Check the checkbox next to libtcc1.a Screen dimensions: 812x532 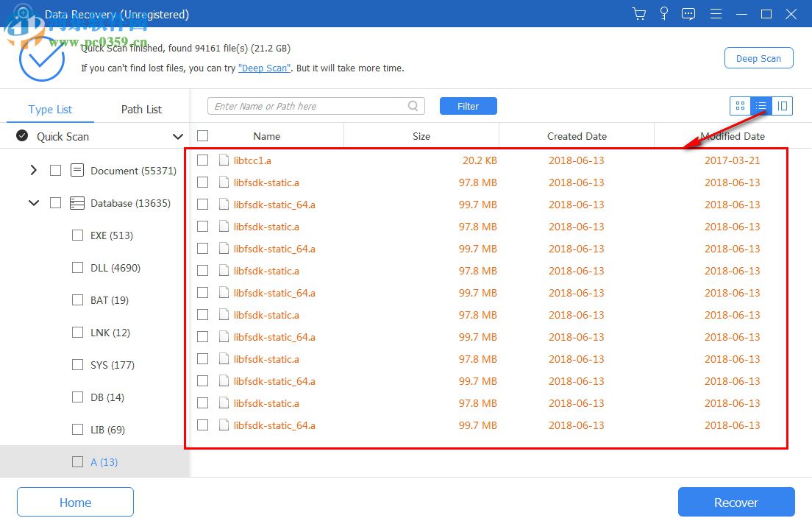[203, 160]
